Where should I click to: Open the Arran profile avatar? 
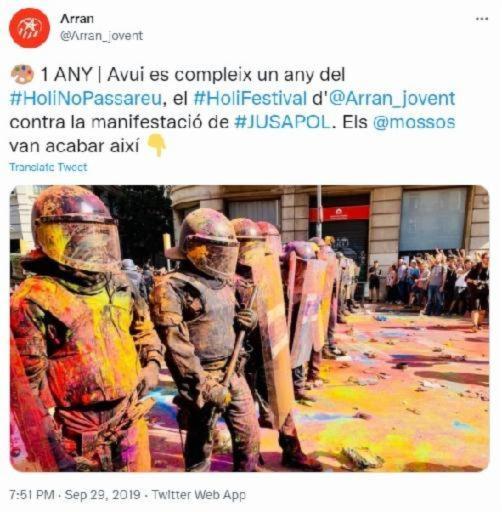pyautogui.click(x=29, y=28)
